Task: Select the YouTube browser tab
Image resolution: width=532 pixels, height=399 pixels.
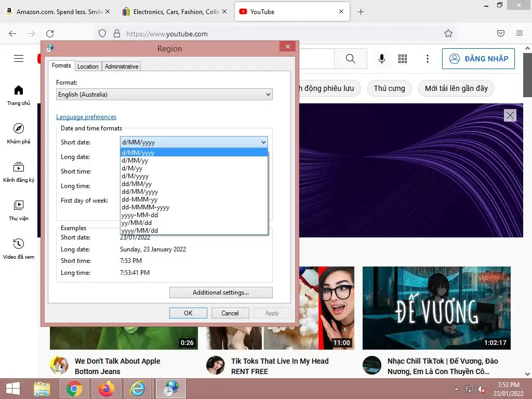Action: click(292, 12)
